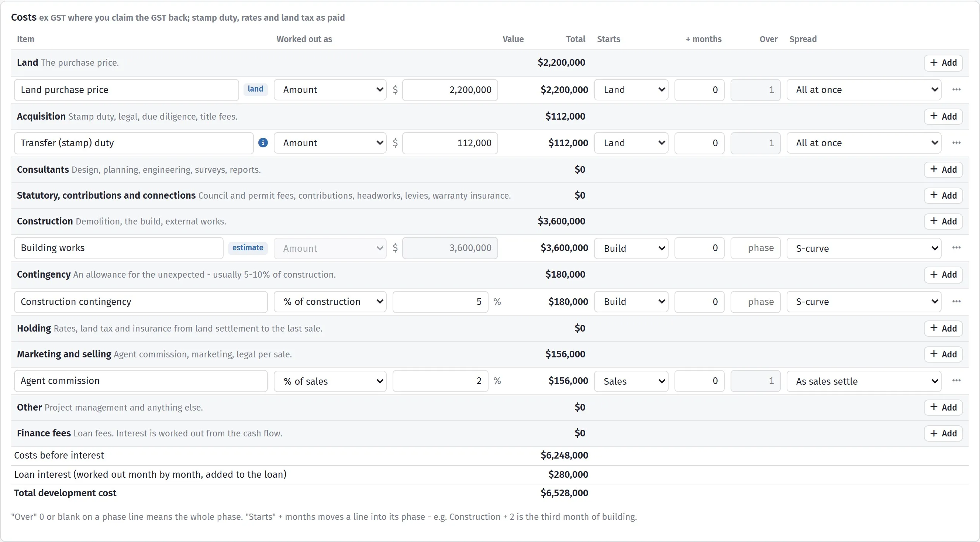The width and height of the screenshot is (980, 542).
Task: Open more options for Building works row
Action: (x=956, y=248)
